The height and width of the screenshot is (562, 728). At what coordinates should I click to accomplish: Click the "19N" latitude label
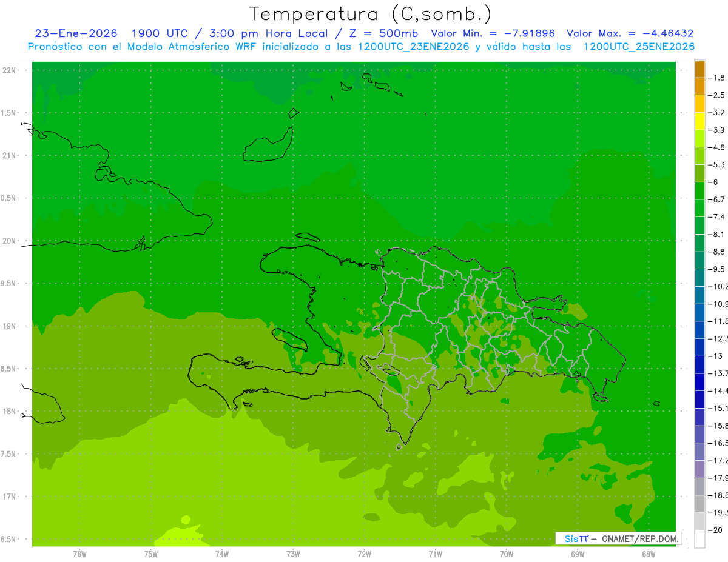click(8, 326)
